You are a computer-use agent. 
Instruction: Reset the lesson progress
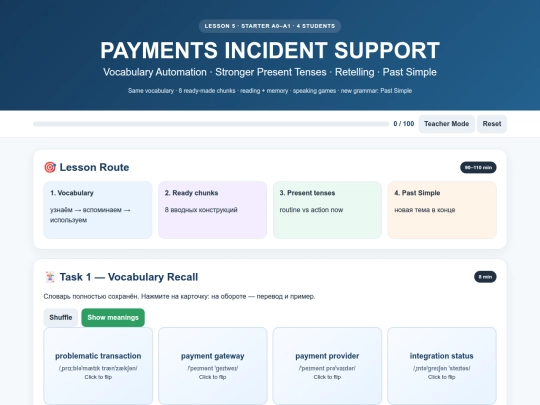(491, 124)
